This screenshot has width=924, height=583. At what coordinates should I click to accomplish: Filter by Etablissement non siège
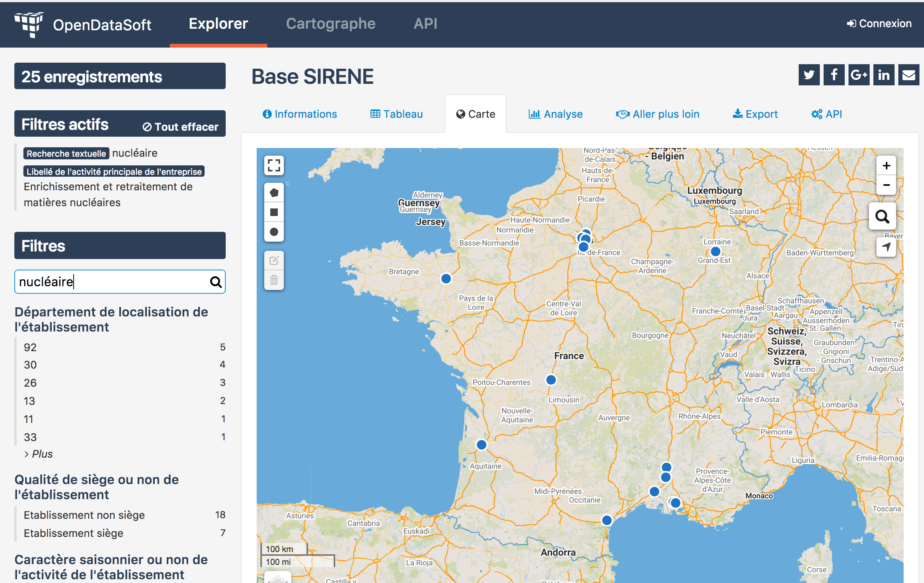84,515
